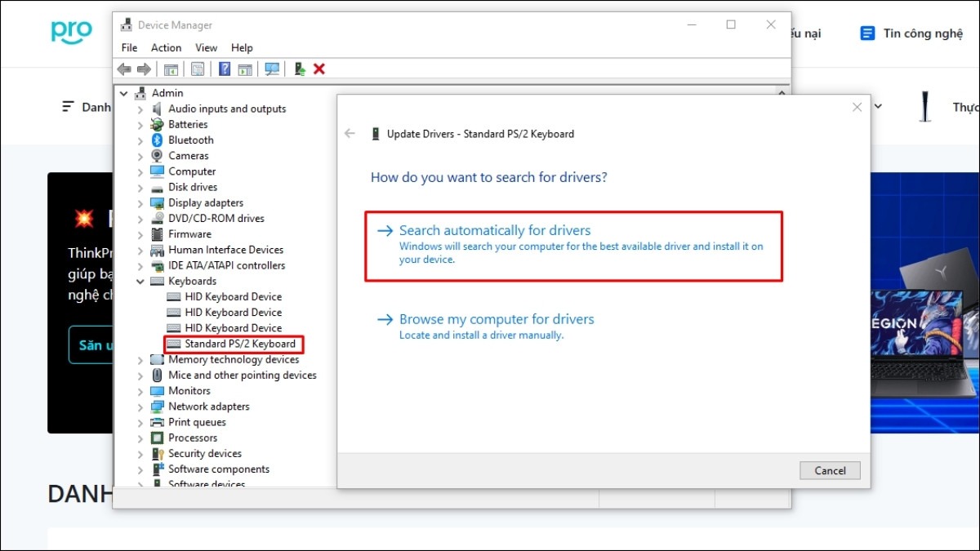
Task: Click the Forward arrow in Device Manager toolbar
Action: [x=144, y=69]
